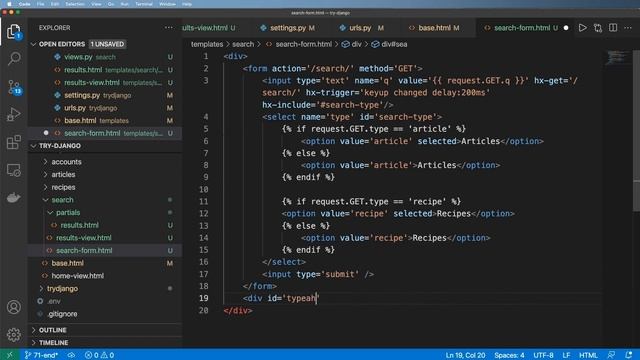Click the feedback icon in status bar
Viewport: 640px width, 360px height.
pos(611,355)
